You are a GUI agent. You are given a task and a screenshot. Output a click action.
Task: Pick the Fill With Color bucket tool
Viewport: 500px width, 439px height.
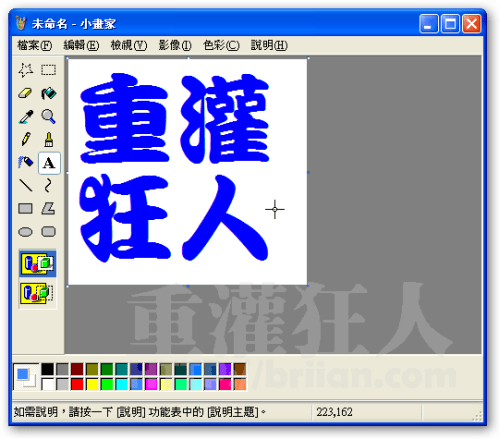[49, 93]
